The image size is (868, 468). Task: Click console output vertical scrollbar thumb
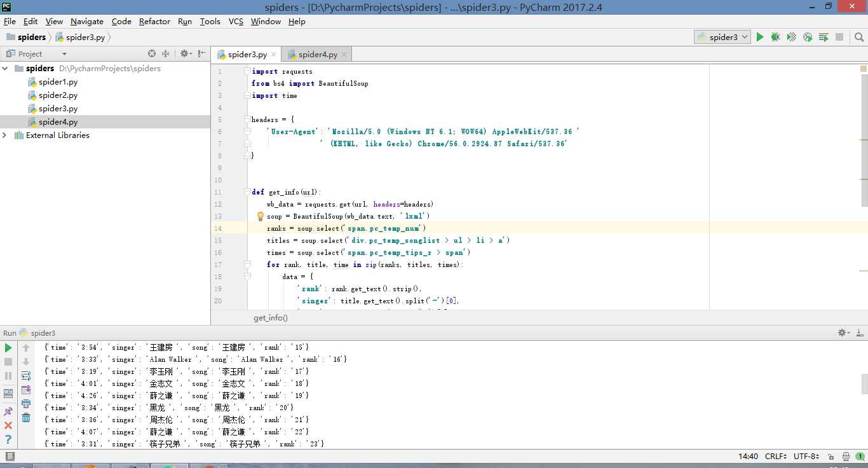point(864,384)
